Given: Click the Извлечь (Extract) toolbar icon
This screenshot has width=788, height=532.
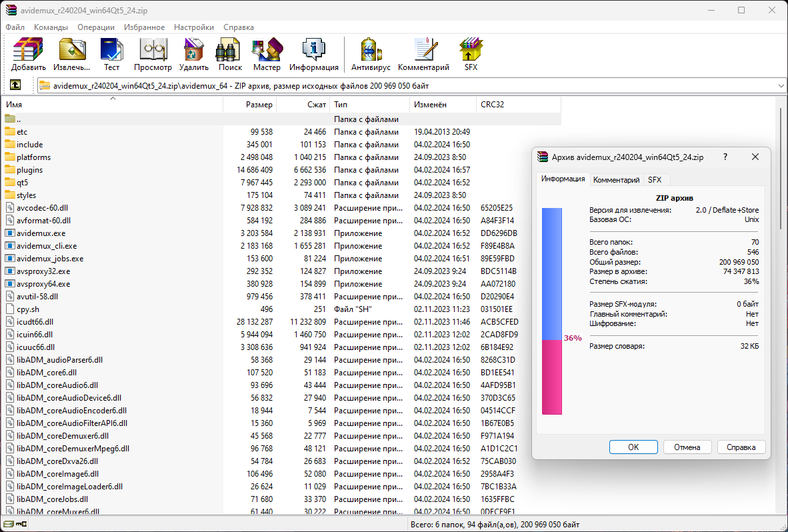Looking at the screenshot, I should pyautogui.click(x=72, y=54).
